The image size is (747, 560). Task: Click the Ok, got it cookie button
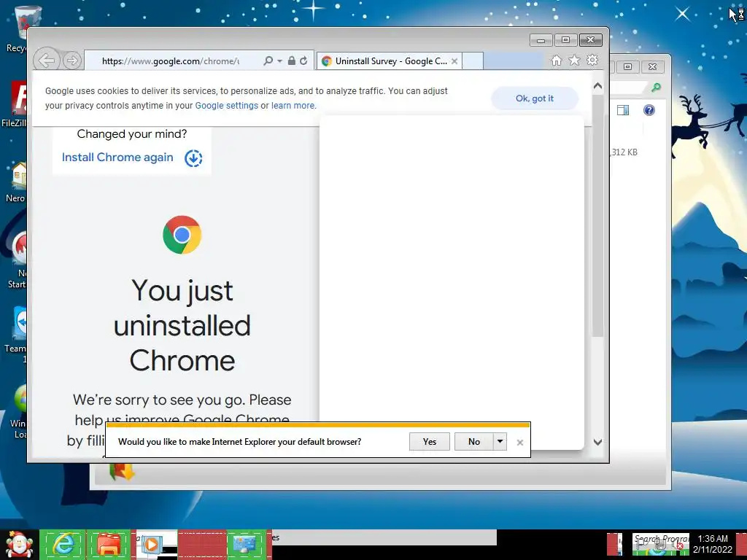(535, 98)
